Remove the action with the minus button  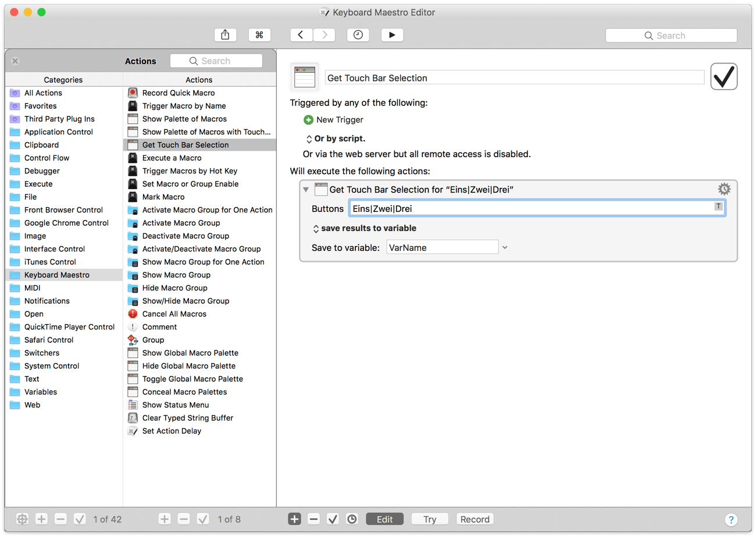click(x=313, y=519)
